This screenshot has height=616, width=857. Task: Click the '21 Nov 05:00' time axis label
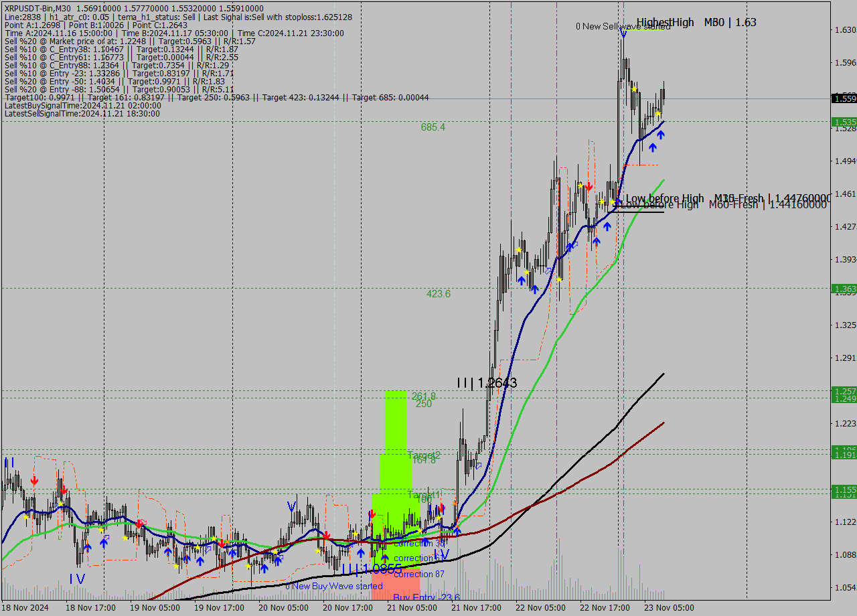click(x=412, y=608)
